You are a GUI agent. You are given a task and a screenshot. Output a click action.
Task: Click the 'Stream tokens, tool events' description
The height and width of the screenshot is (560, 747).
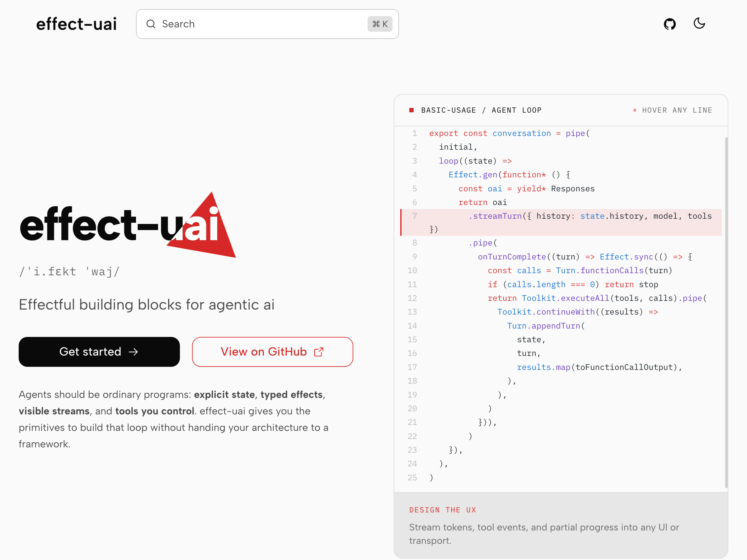tap(544, 534)
